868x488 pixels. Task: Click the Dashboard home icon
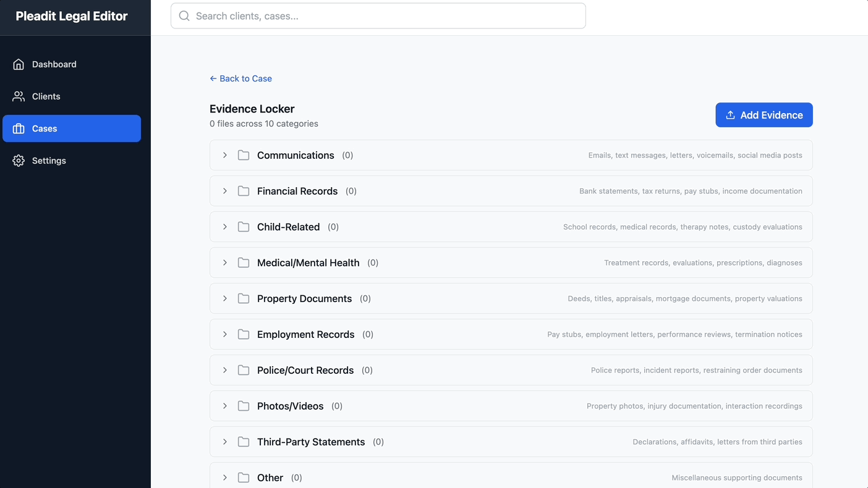coord(19,64)
